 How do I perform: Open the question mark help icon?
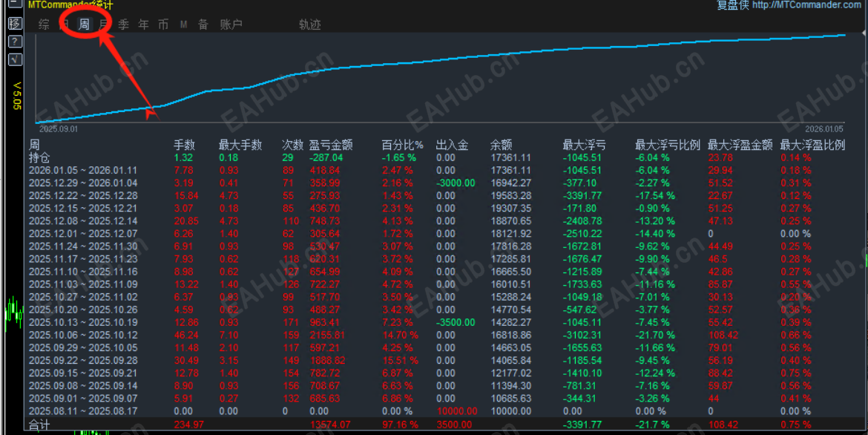point(15,42)
